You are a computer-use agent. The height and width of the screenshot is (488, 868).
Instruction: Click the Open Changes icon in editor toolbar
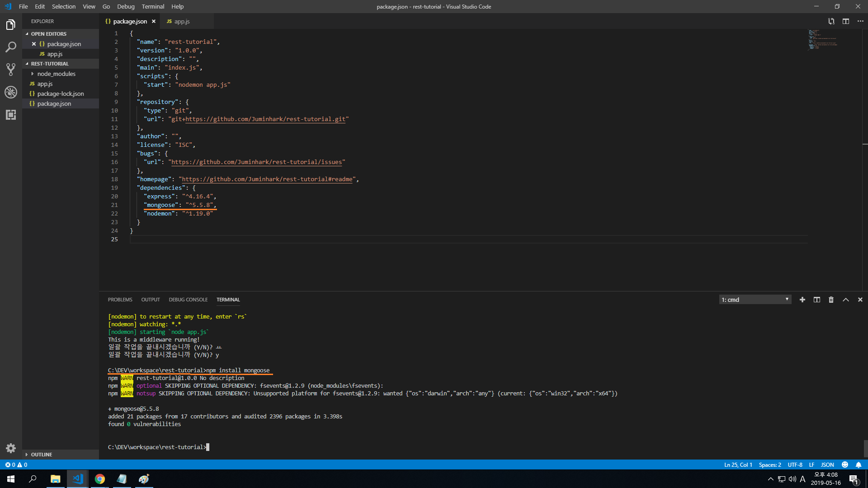coord(831,21)
